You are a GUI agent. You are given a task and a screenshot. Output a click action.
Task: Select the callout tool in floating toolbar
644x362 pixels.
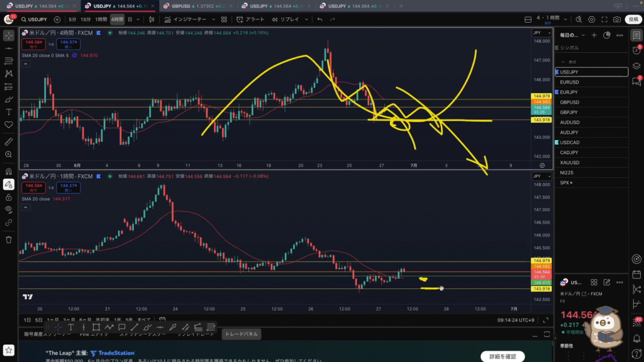pos(121,327)
